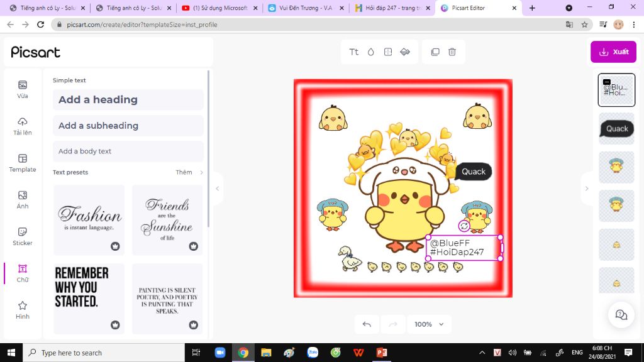Viewport: 644px width, 362px height.
Task: Select the Chữ text panel
Action: pyautogui.click(x=23, y=273)
